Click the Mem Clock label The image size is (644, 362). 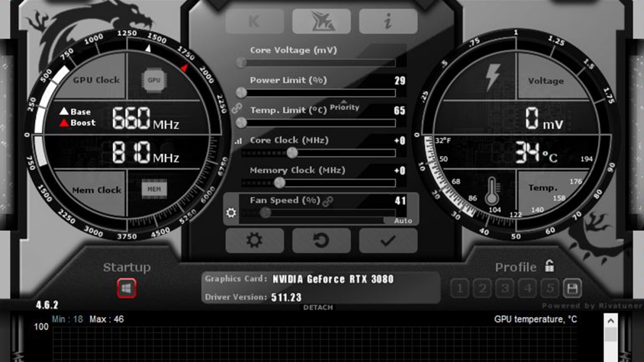pos(97,190)
